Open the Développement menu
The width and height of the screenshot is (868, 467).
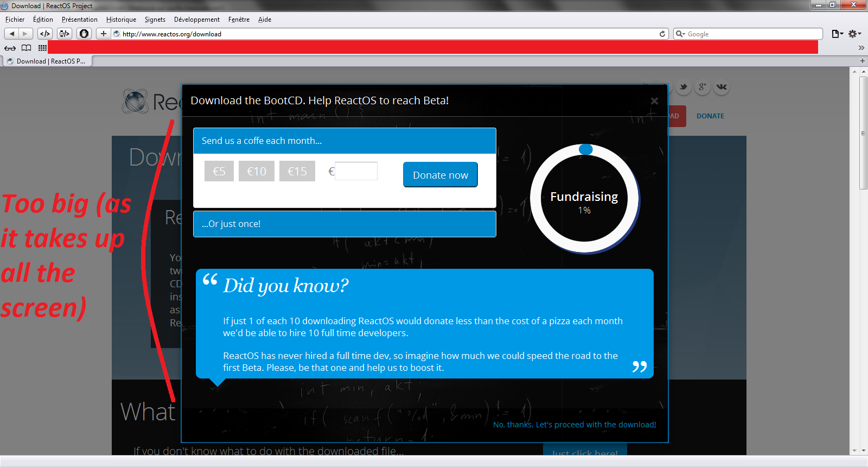click(197, 20)
